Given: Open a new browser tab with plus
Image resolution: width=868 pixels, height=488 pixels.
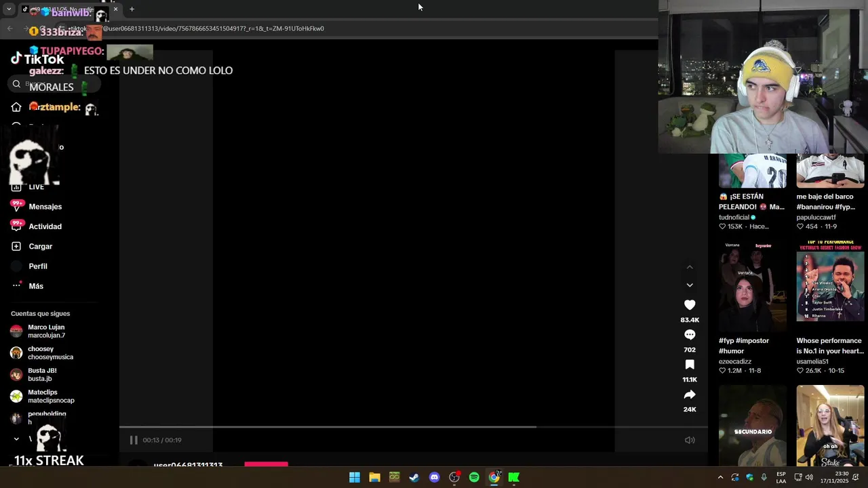Looking at the screenshot, I should [x=132, y=9].
